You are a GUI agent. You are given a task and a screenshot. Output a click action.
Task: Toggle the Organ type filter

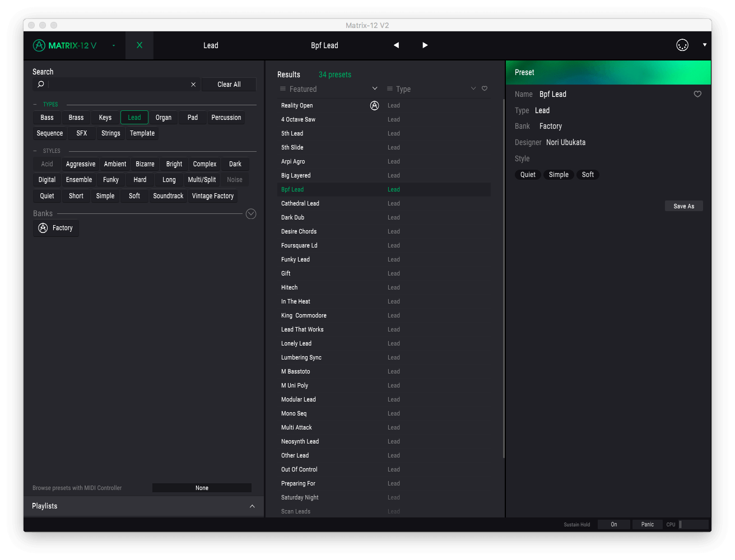164,118
